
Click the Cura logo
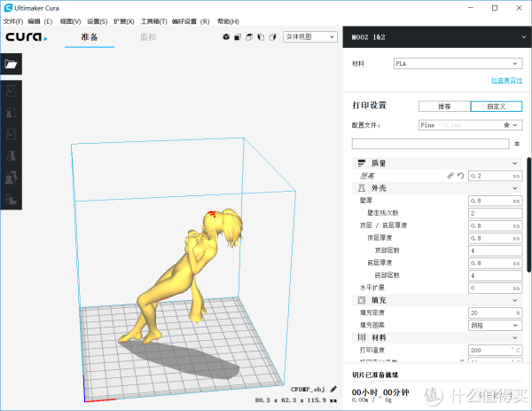coord(26,36)
